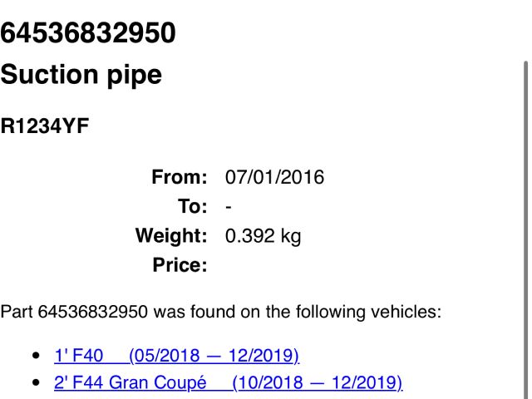This screenshot has height=399, width=532.
Task: Click the 64536832950 part number heading
Action: click(x=88, y=33)
